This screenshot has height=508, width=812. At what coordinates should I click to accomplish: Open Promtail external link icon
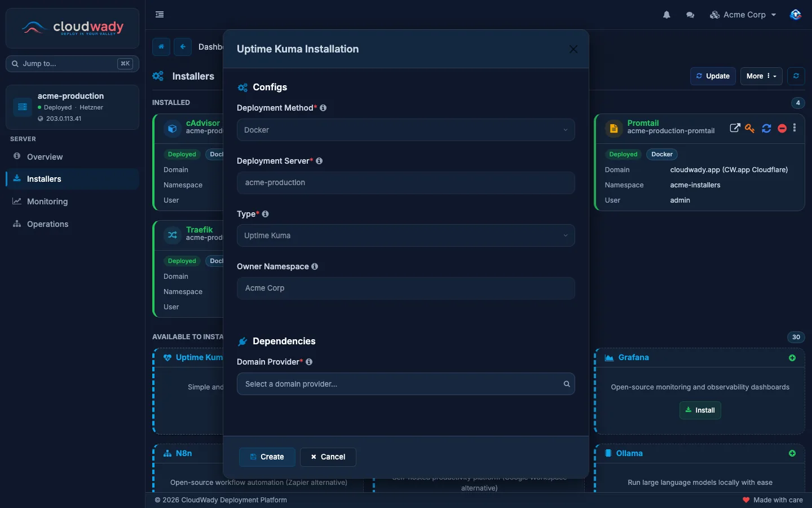(735, 128)
